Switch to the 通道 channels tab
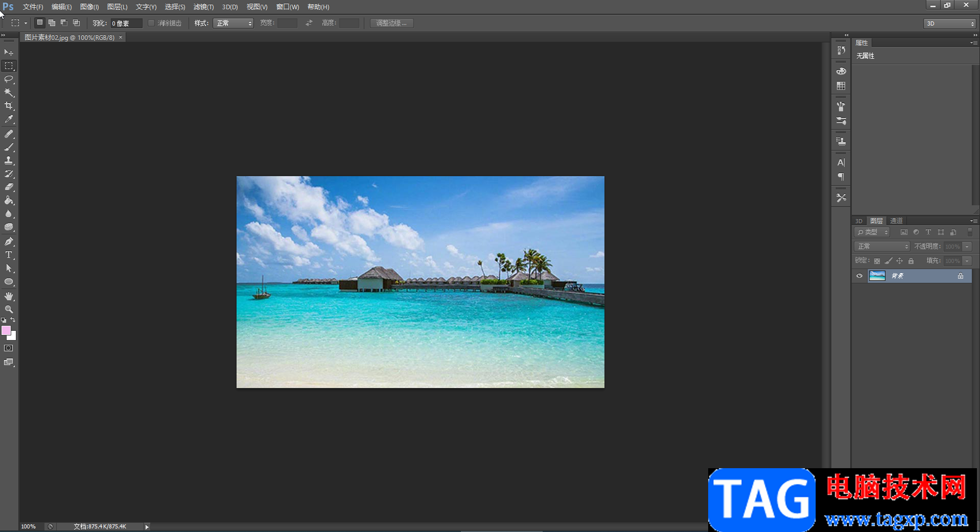Viewport: 980px width, 532px height. point(896,221)
